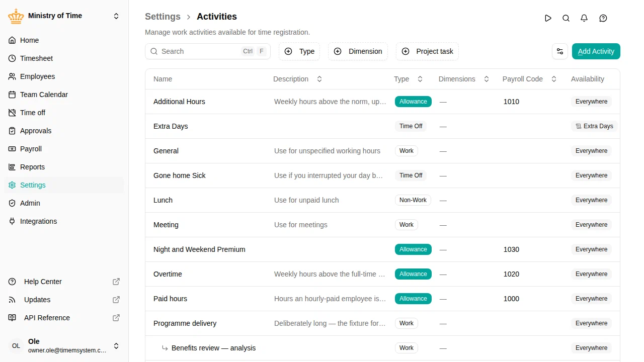Image resolution: width=644 pixels, height=362 pixels.
Task: Click the API Reference book icon
Action: 12,318
